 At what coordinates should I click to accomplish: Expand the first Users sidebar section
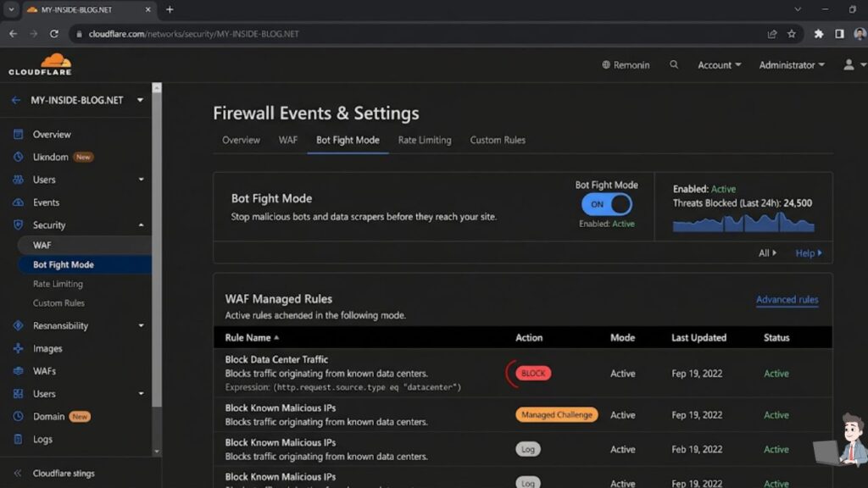[142, 180]
